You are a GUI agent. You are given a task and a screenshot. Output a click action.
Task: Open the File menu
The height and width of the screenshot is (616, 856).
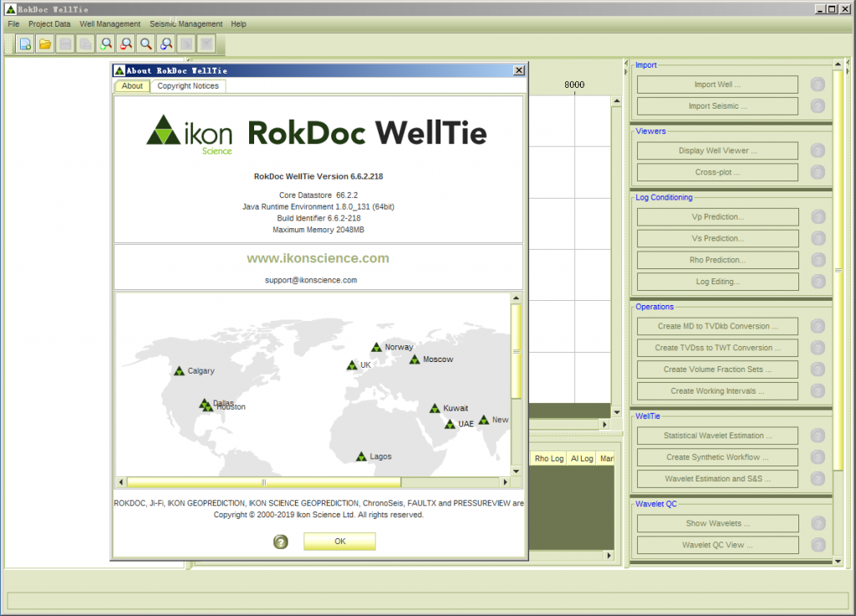[x=13, y=24]
